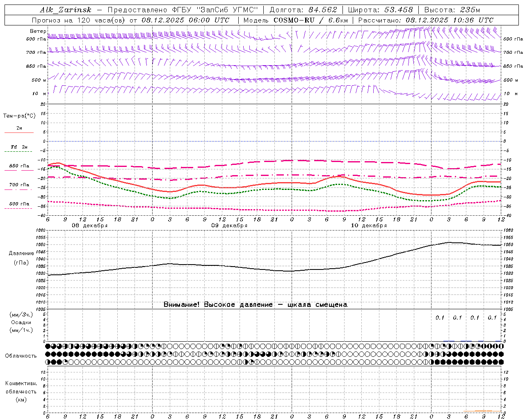
Task: Select the (мм/3ч.) units label
Action: pos(21,315)
